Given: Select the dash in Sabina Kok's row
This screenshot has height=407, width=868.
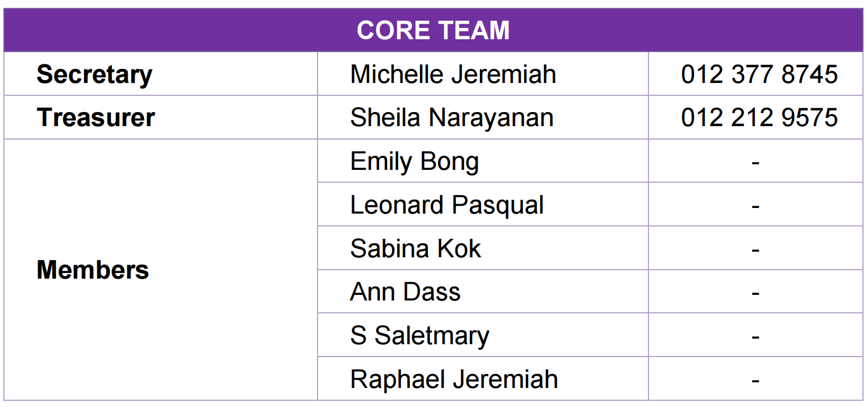Looking at the screenshot, I should click(755, 249).
